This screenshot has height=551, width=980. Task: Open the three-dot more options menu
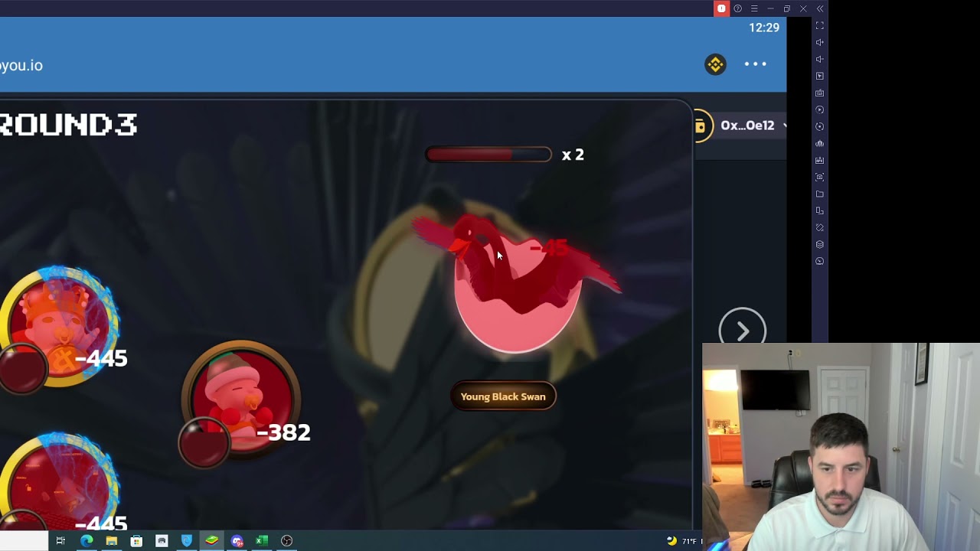tap(756, 64)
